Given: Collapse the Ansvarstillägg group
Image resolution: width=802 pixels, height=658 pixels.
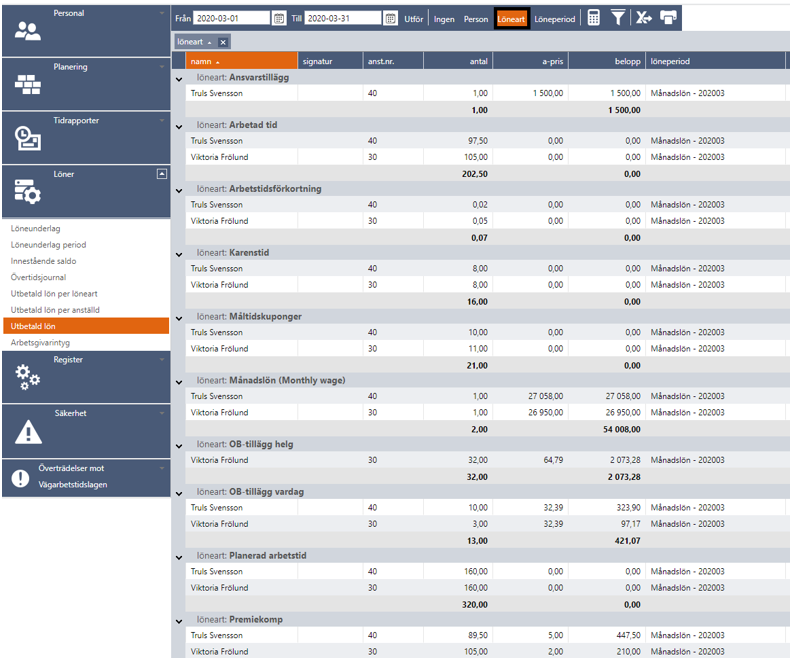Looking at the screenshot, I should 179,79.
